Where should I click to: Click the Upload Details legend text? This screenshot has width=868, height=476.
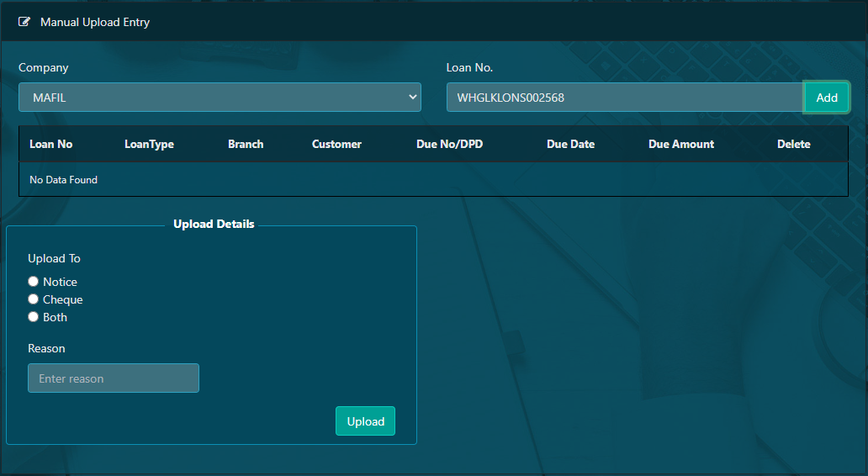click(x=214, y=224)
